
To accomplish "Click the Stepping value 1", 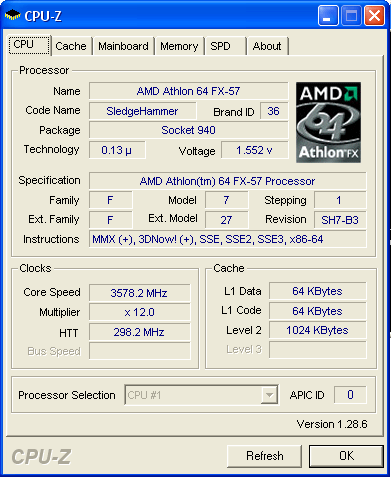I will point(340,200).
